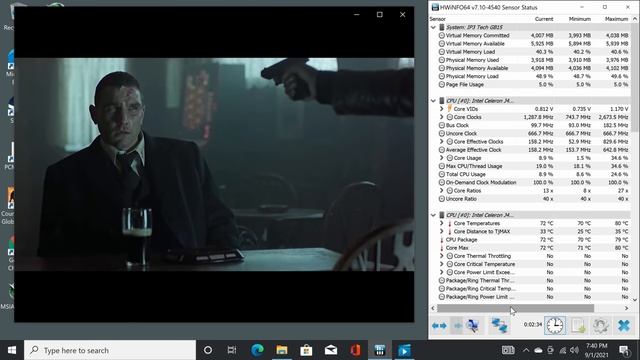Collapse the System JP3 Tech group
The image size is (640, 360).
tap(433, 27)
